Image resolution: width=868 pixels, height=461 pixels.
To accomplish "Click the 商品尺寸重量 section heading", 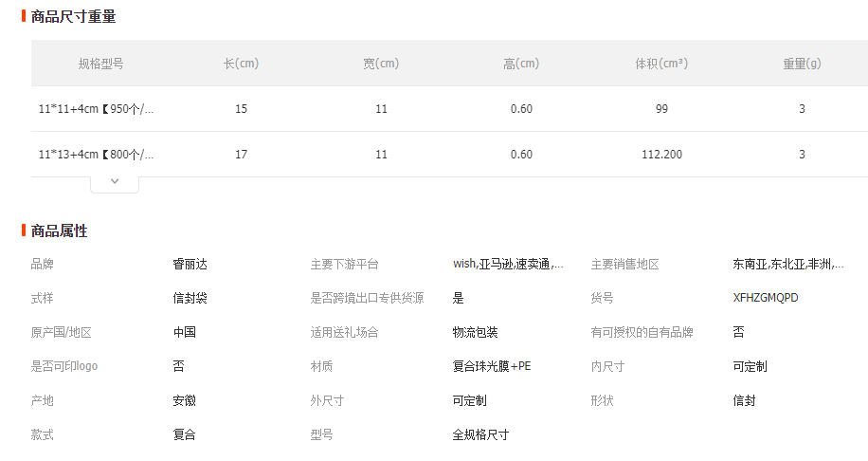I will click(x=73, y=16).
